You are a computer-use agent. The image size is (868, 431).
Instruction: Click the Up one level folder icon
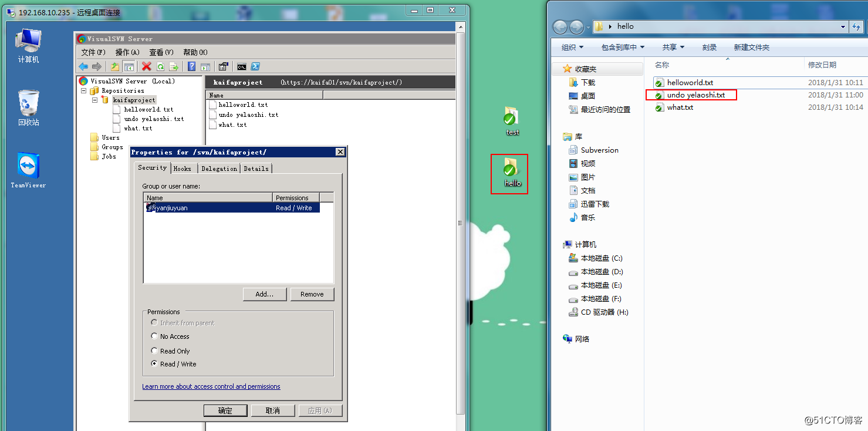pyautogui.click(x=115, y=66)
